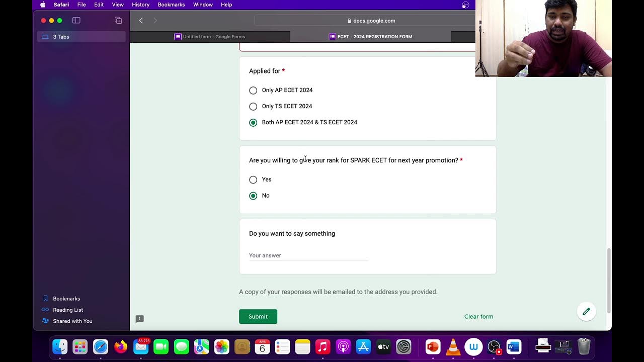The width and height of the screenshot is (644, 362).
Task: Open Trash in the dock
Action: pos(584,346)
